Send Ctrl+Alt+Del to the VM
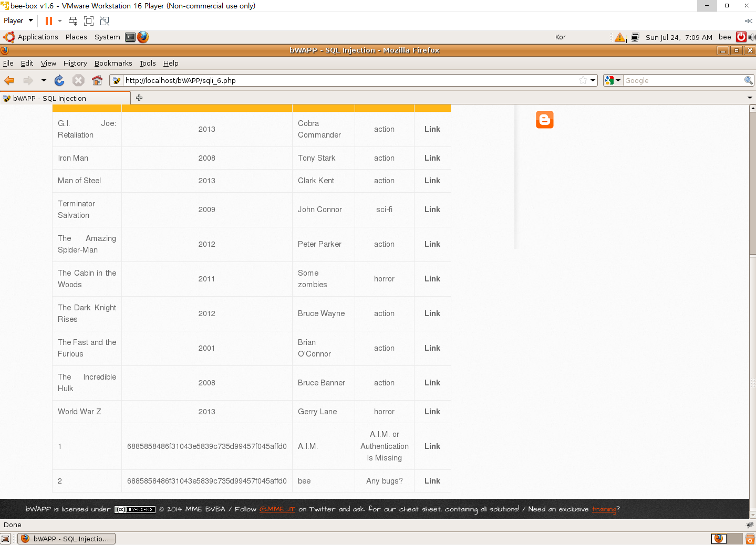 (x=73, y=21)
